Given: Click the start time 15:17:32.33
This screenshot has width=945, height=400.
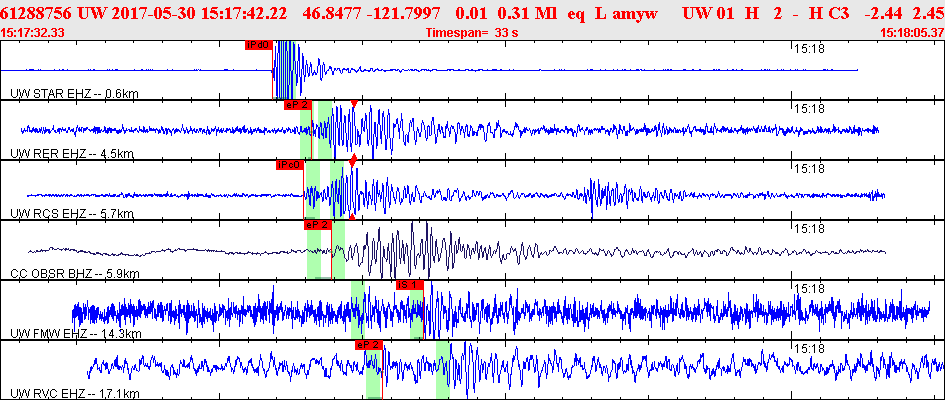Looking at the screenshot, I should click(x=33, y=33).
